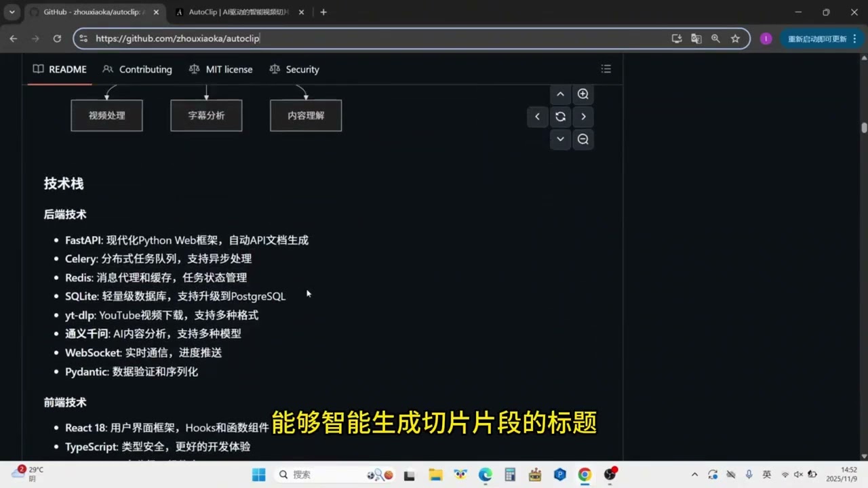Click the Pydantic list item
The height and width of the screenshot is (488, 868).
coord(132,371)
